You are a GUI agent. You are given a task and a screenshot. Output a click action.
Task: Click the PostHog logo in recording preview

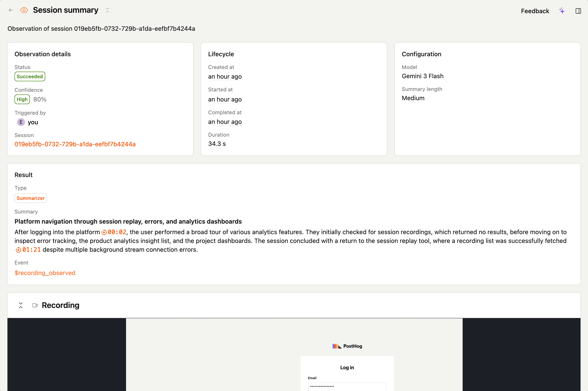tap(347, 346)
